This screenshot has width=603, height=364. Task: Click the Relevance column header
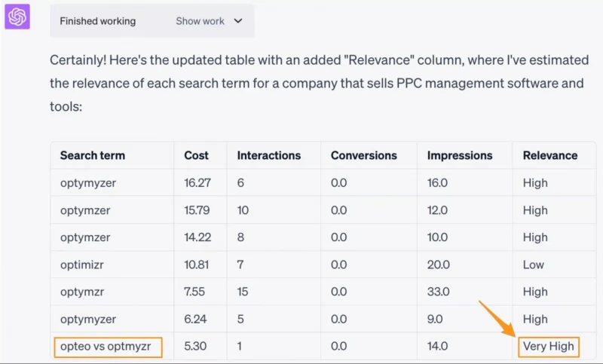coord(550,155)
